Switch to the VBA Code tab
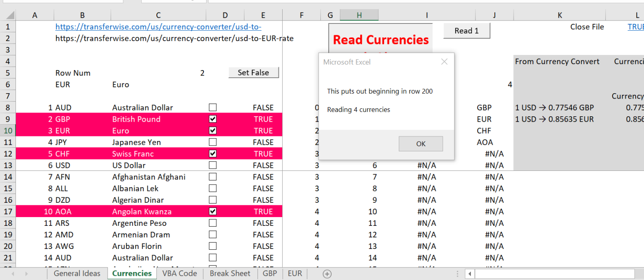Screen dimensions: 644x280 click(x=179, y=273)
